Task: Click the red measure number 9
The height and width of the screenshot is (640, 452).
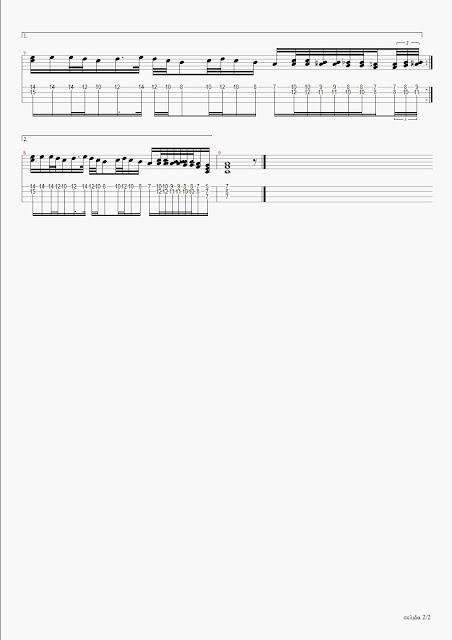Action: [x=219, y=153]
